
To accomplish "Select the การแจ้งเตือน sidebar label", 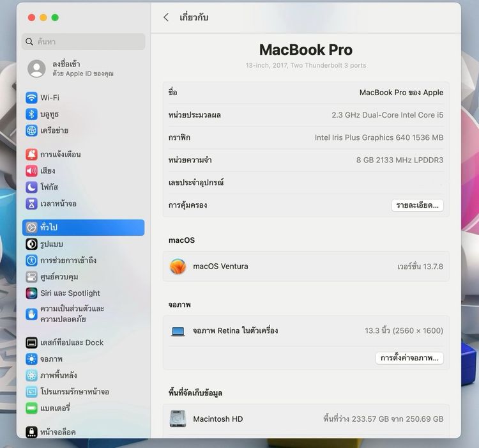I will (61, 154).
